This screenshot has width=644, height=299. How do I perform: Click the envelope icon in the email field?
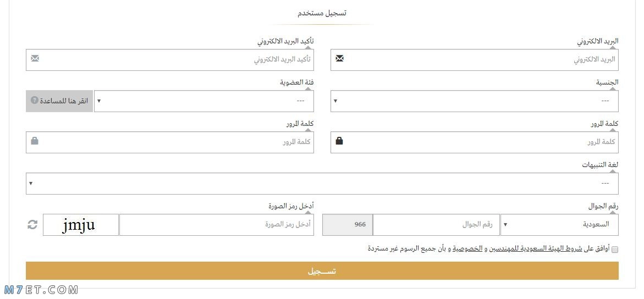tap(339, 58)
